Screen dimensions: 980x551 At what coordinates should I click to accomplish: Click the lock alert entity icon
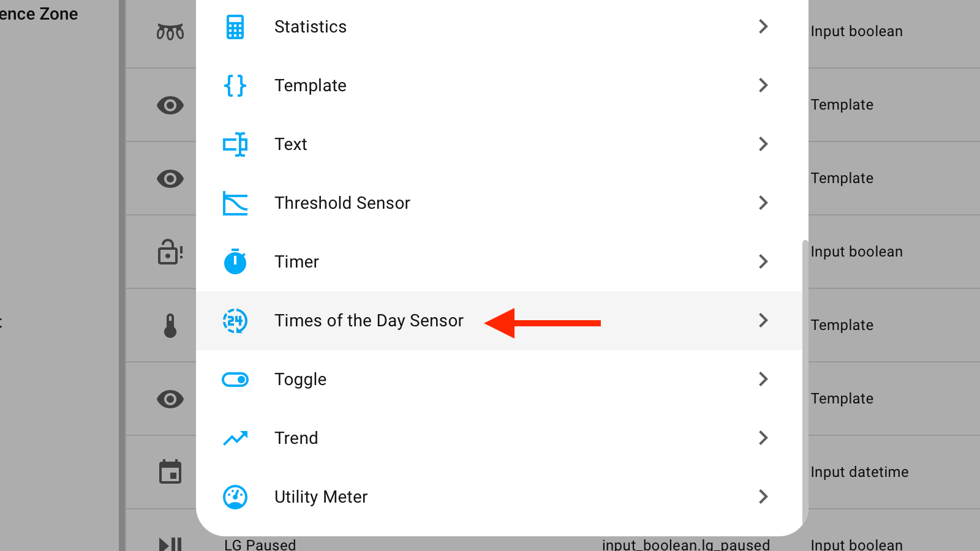pyautogui.click(x=170, y=252)
